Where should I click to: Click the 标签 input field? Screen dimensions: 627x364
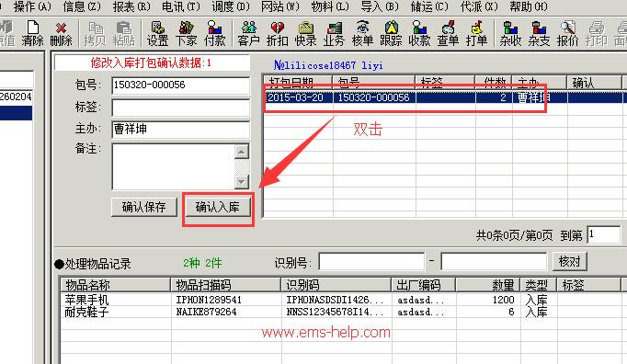click(181, 108)
